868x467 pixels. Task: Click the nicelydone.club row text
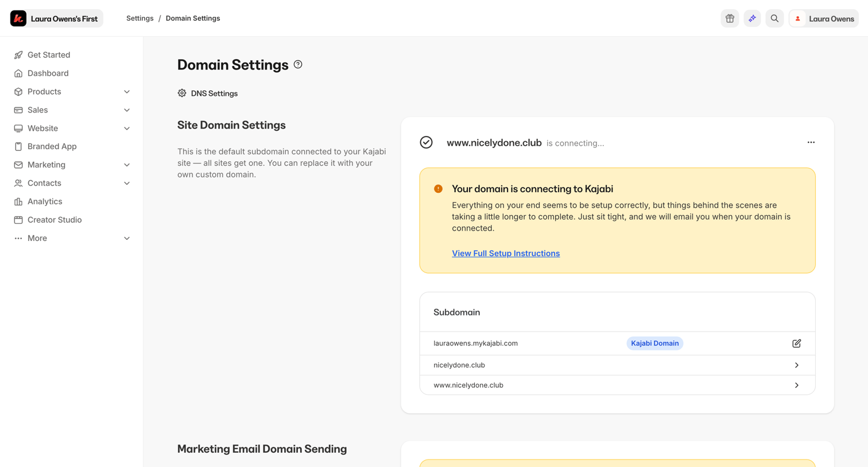click(459, 365)
